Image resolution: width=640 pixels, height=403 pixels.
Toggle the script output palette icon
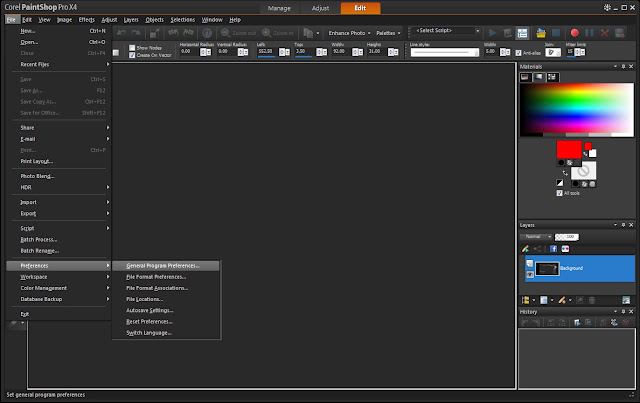(522, 33)
